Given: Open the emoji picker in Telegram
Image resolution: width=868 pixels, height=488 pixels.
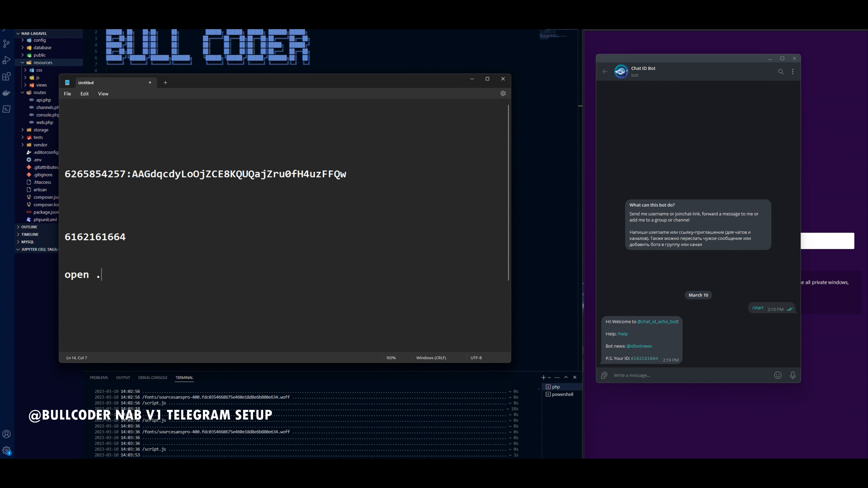Looking at the screenshot, I should [778, 375].
